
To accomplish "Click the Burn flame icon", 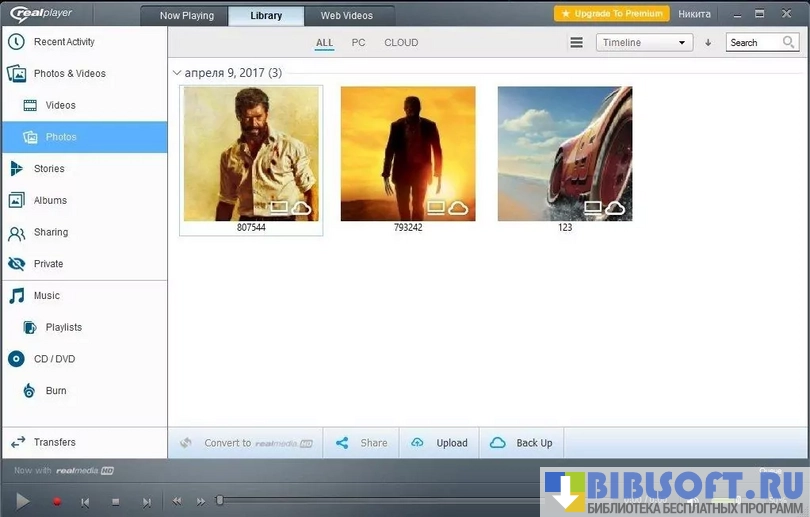I will pos(29,391).
